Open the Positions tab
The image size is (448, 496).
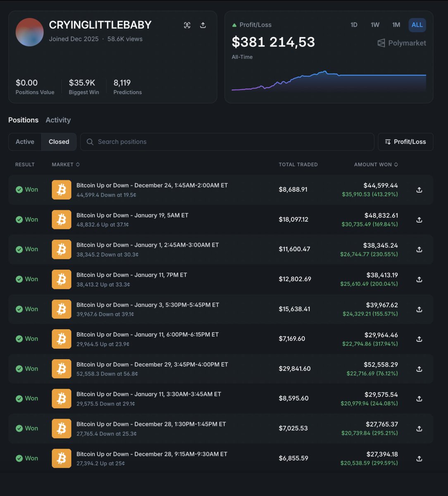(x=23, y=120)
